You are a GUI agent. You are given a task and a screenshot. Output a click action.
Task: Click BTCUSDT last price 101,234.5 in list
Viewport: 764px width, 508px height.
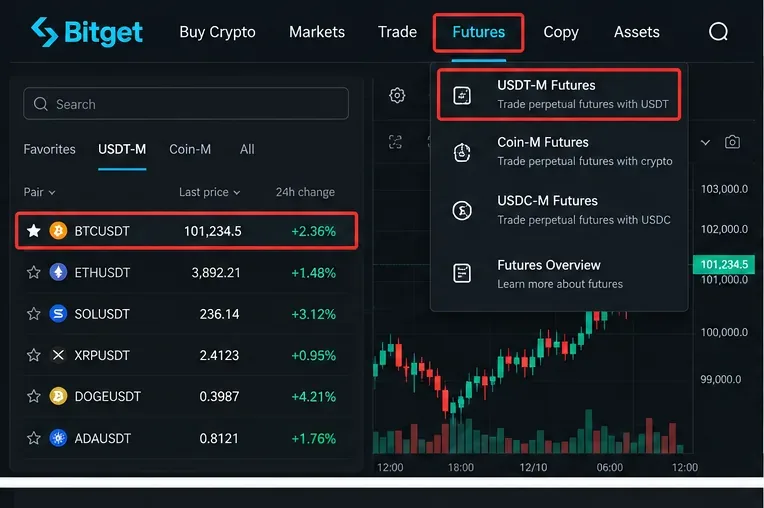[x=212, y=231]
